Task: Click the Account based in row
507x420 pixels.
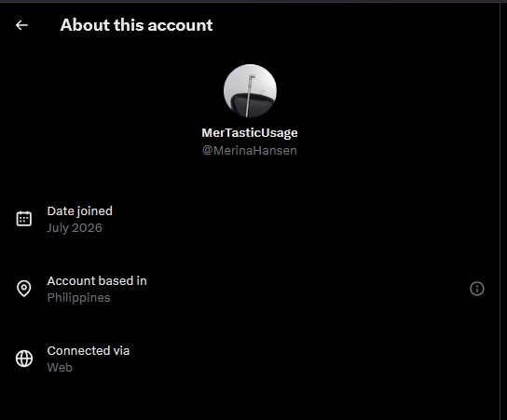Action: [250, 289]
